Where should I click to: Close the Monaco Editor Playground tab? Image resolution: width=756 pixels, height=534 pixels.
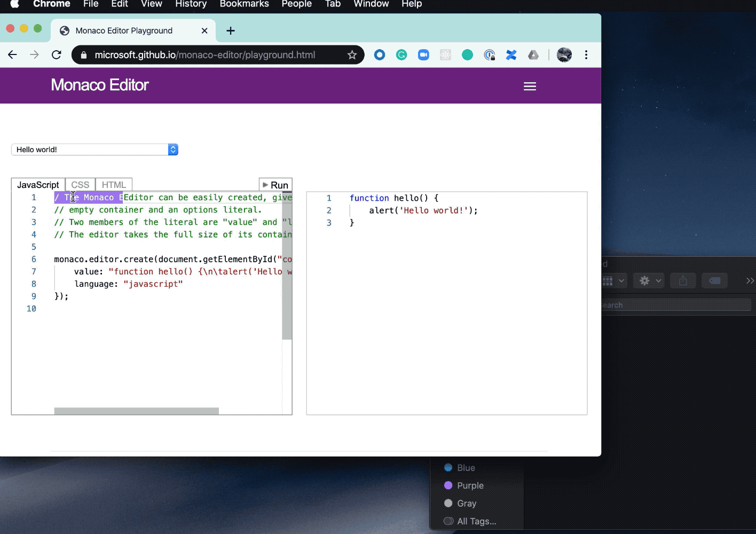pos(204,30)
